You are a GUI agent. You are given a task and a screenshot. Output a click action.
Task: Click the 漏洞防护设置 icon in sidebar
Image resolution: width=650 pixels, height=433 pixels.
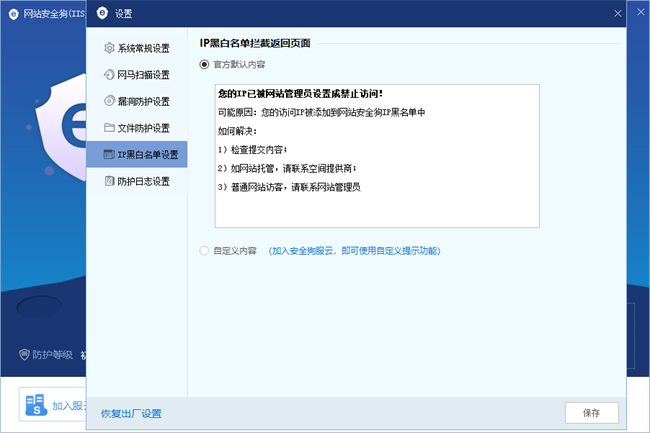pos(109,101)
